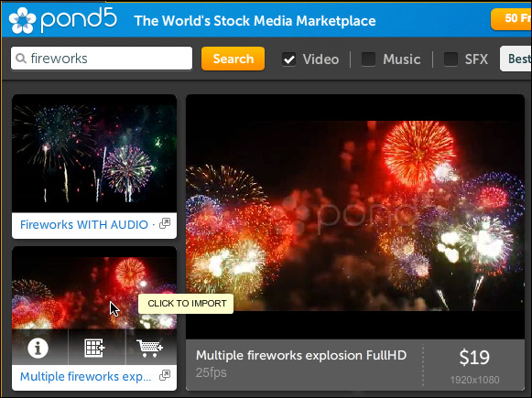The width and height of the screenshot is (532, 398).
Task: Click the 50 Free orange button
Action: (511, 18)
